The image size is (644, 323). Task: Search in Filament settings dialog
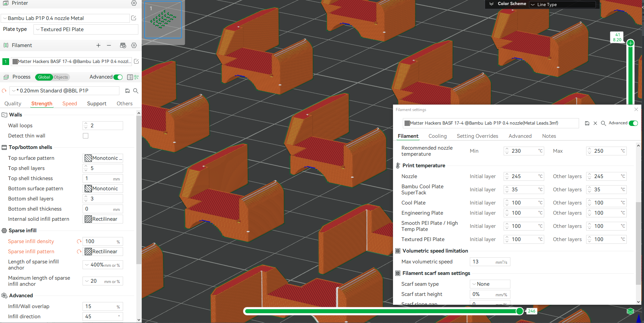pyautogui.click(x=603, y=123)
